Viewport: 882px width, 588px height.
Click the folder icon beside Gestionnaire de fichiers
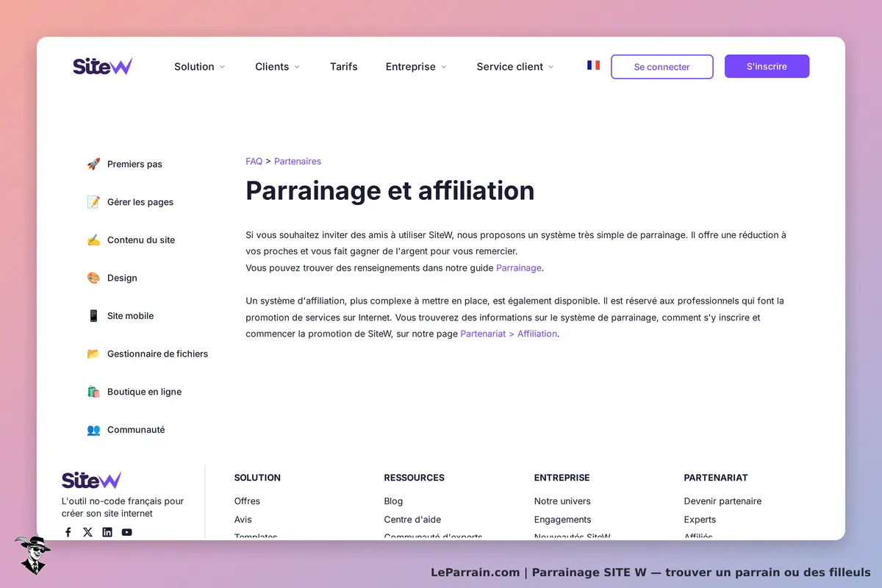[93, 354]
